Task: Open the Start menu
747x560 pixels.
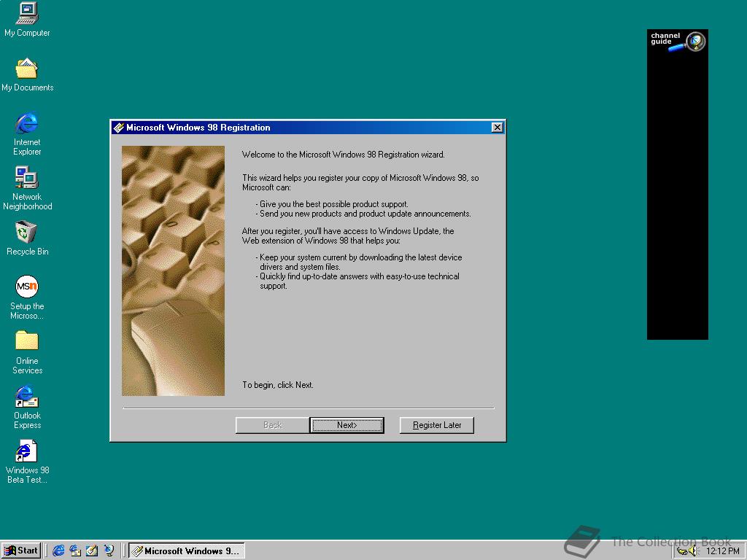Action: tap(21, 551)
